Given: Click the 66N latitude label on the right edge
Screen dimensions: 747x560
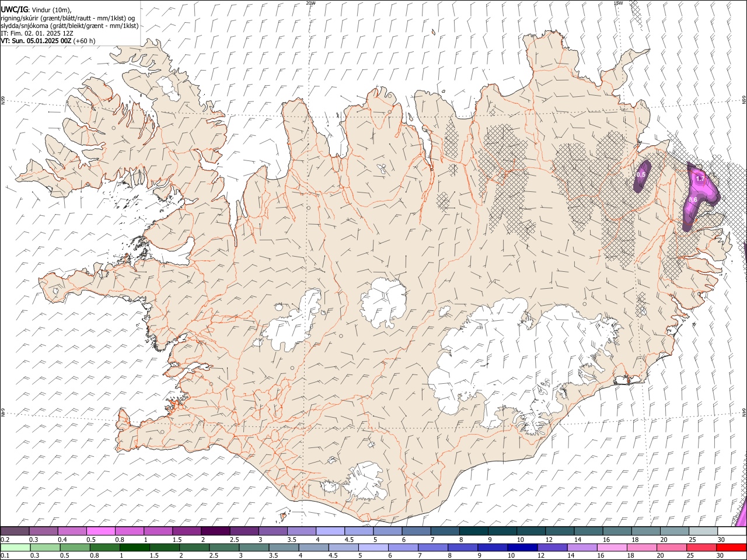Looking at the screenshot, I should tap(744, 100).
